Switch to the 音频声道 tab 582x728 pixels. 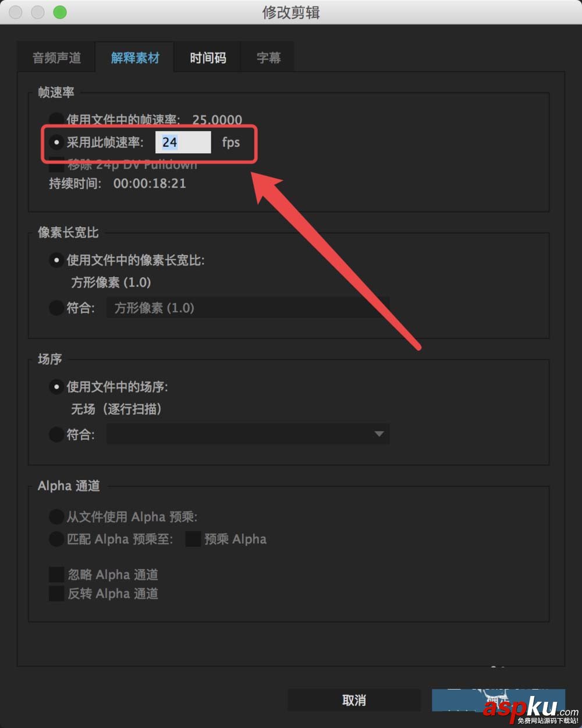click(56, 58)
